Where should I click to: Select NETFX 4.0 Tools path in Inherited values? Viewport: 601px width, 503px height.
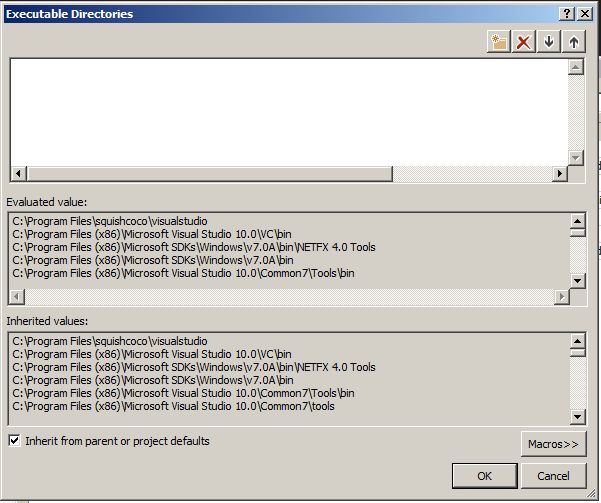tap(194, 367)
